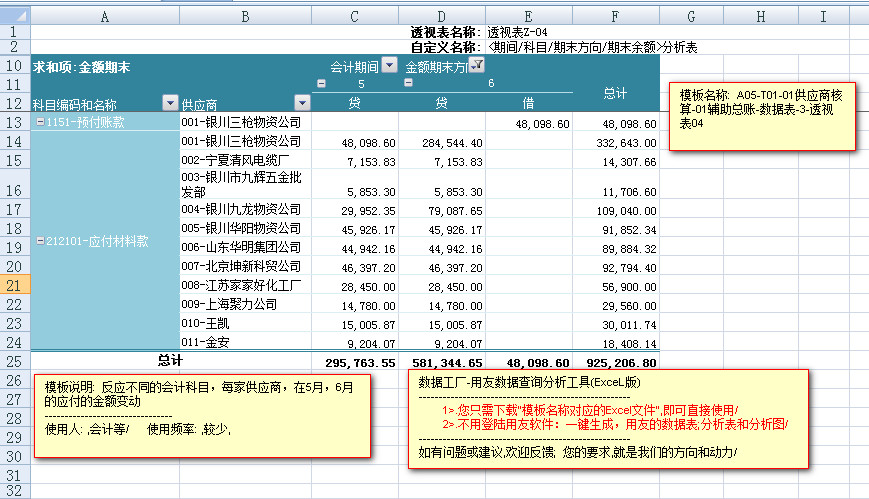The height and width of the screenshot is (499, 869).
Task: Select row 21 header
Action: (x=15, y=285)
